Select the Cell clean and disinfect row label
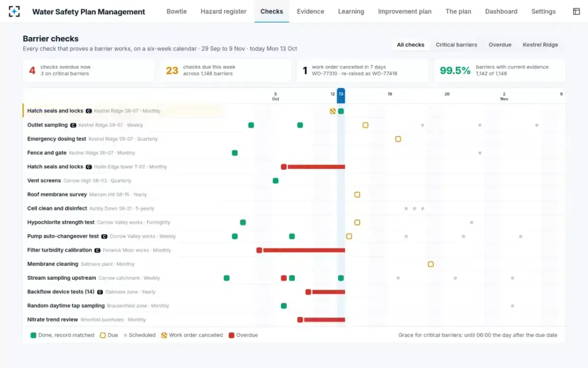Viewport: 588px width, 368px height. (57, 209)
